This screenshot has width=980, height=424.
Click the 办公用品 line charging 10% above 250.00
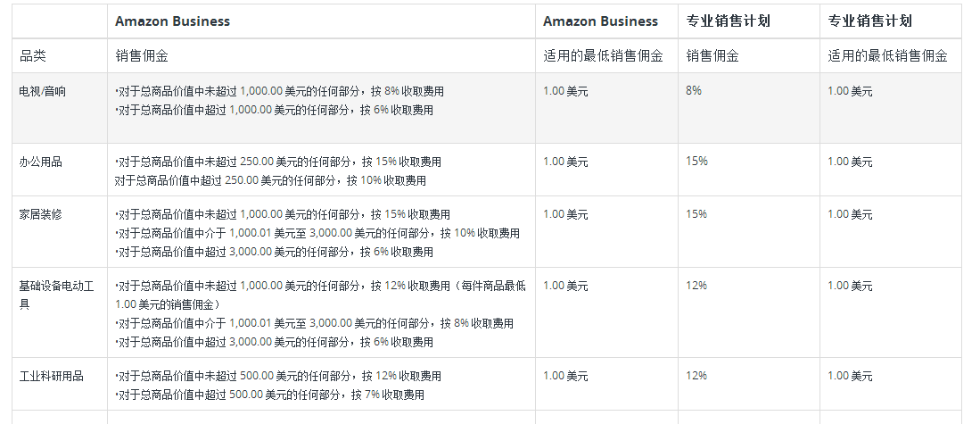[x=270, y=180]
